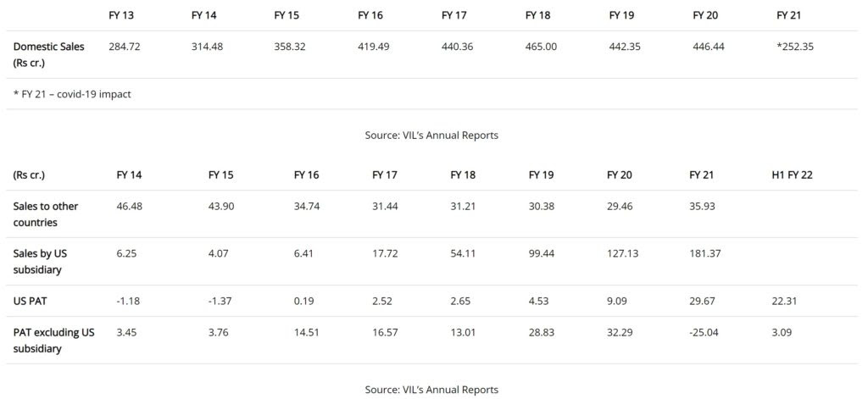Viewport: 868px width, 399px height.
Task: Click the 'PAT excluding US subsidiary' row label
Action: (53, 340)
